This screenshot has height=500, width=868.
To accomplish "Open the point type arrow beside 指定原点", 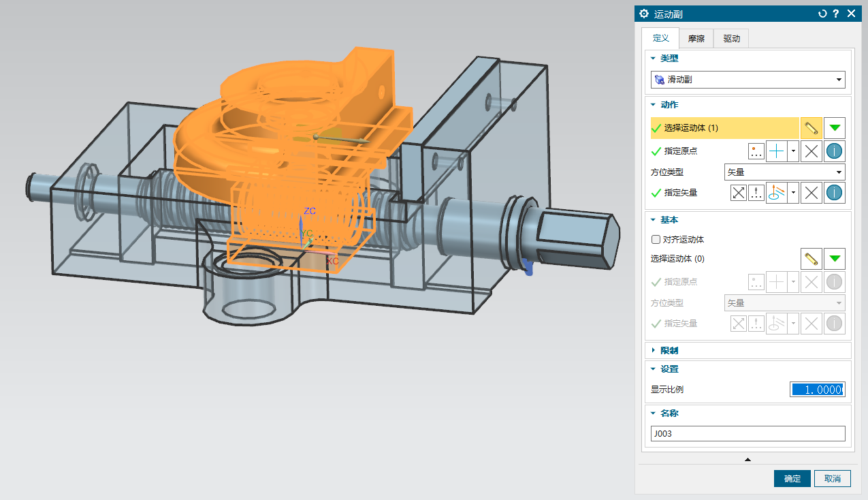I will [x=793, y=151].
